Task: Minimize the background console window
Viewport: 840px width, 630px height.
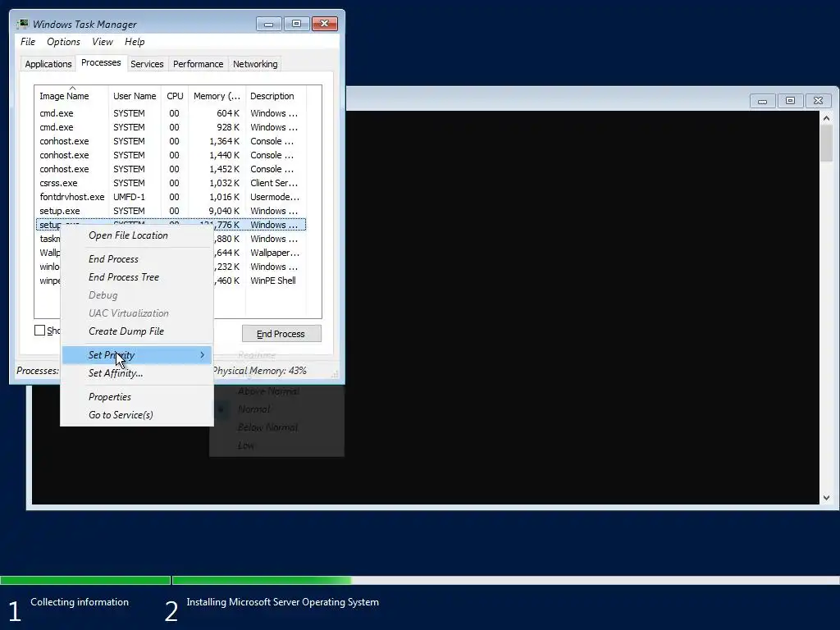Action: 762,101
